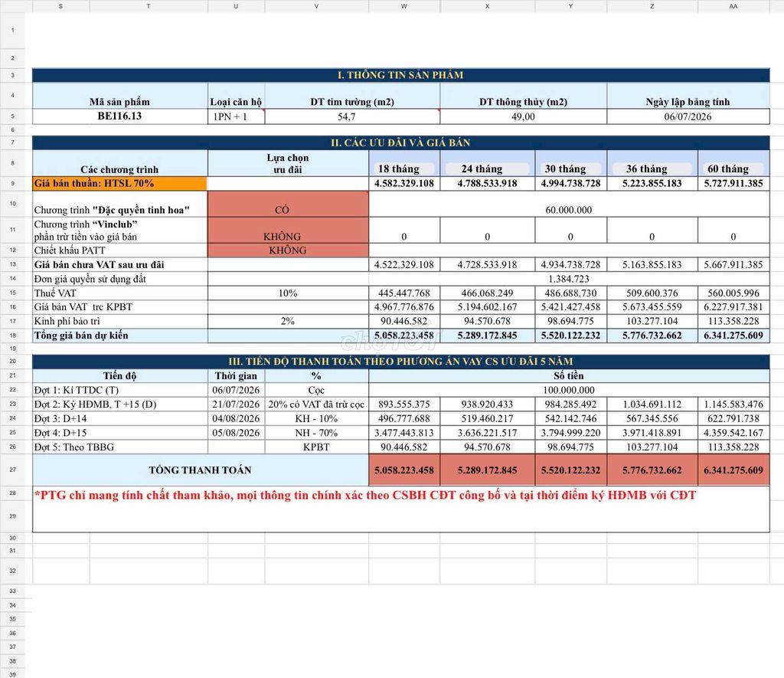Click date '05/08/2026' for Đợt 4

coord(236,433)
